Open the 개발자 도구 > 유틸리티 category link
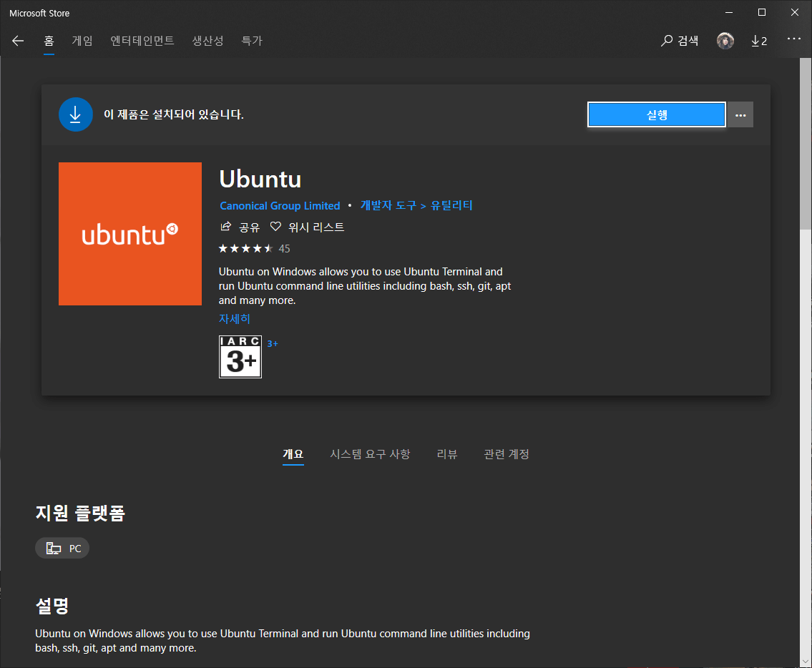Viewport: 812px width, 668px height. [416, 205]
